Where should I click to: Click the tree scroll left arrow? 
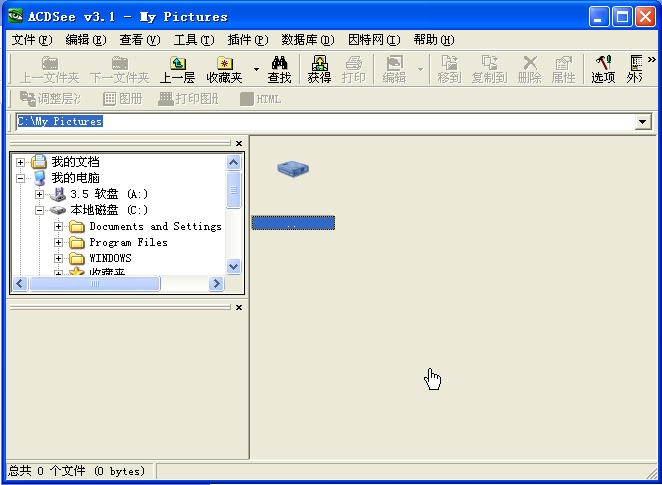tap(20, 283)
